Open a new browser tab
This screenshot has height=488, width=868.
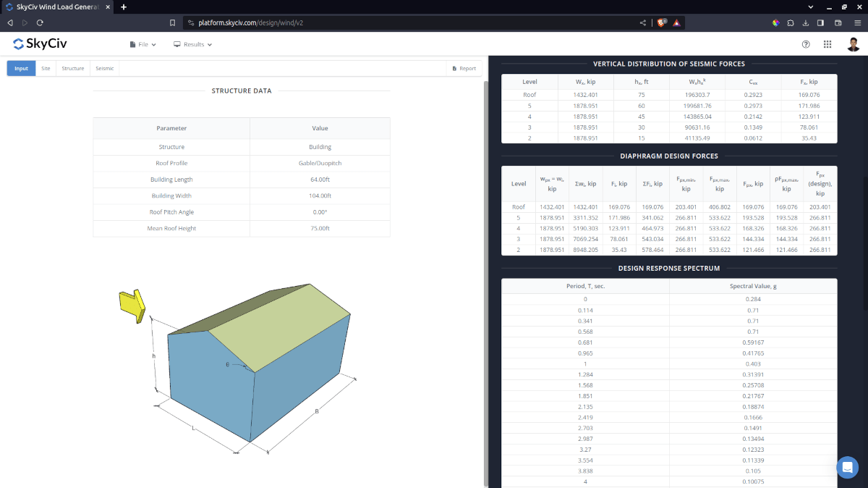pyautogui.click(x=124, y=7)
